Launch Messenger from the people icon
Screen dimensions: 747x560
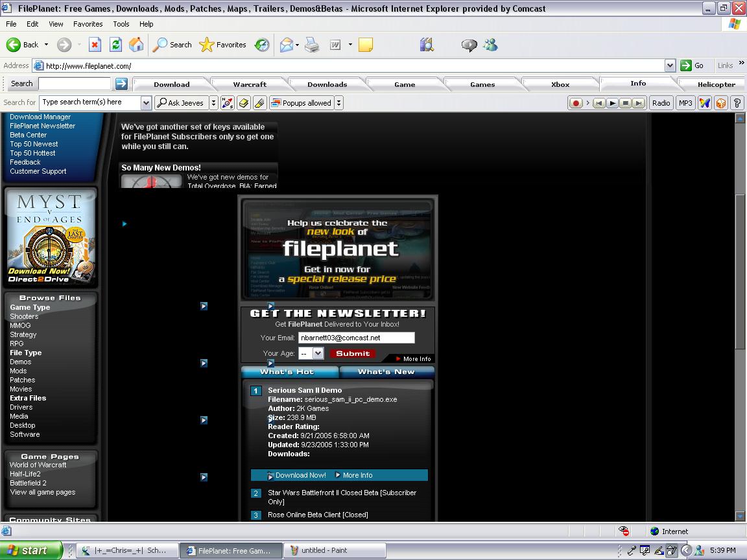pos(490,45)
